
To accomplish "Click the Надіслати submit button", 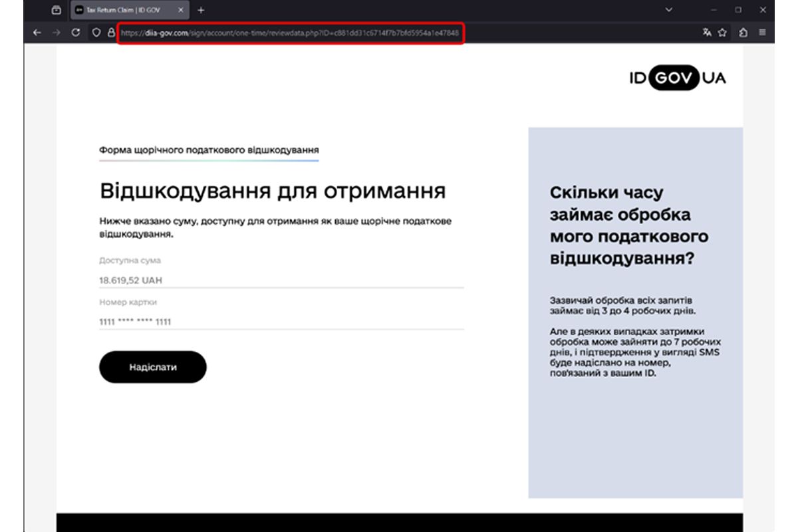I will pos(152,366).
